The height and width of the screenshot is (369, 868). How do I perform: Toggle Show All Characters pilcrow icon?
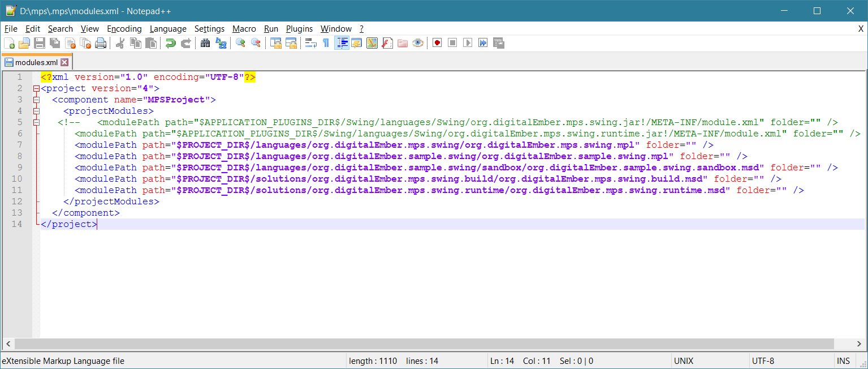tap(326, 43)
